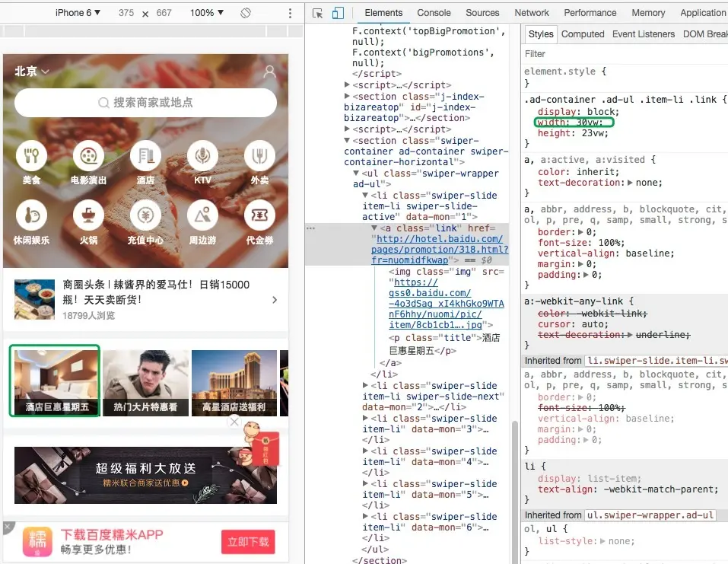Click the 搜索商家或地点 search field
This screenshot has width=728, height=564.
tap(146, 103)
